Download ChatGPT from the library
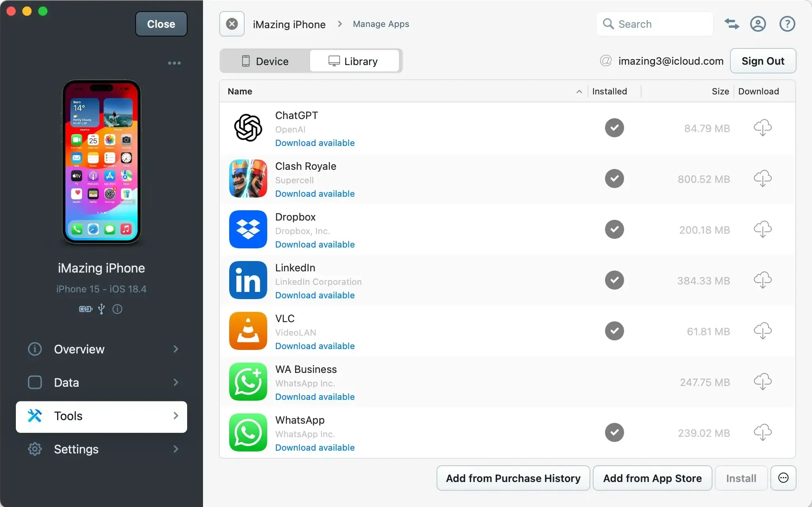Screen dimensions: 812x507 (x=763, y=128)
